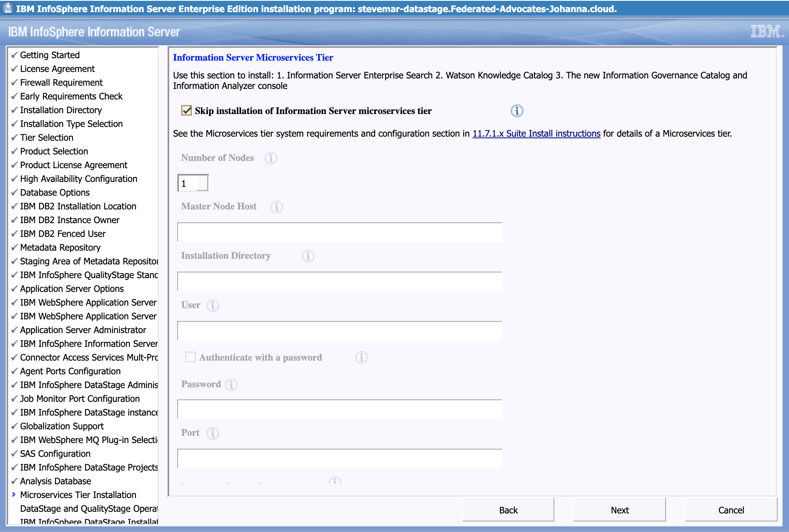Viewport: 789px width, 532px height.
Task: Focus the Installation Directory input field
Action: pos(340,282)
